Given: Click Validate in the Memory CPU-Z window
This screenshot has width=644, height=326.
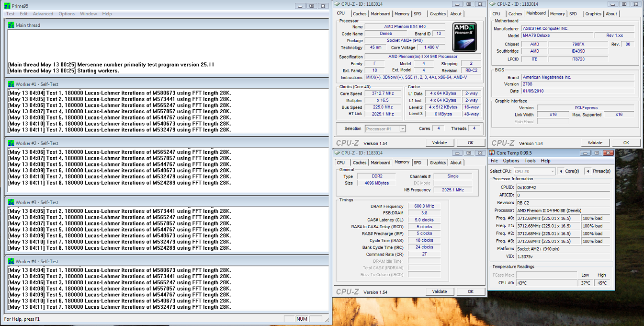Looking at the screenshot, I should pos(440,291).
